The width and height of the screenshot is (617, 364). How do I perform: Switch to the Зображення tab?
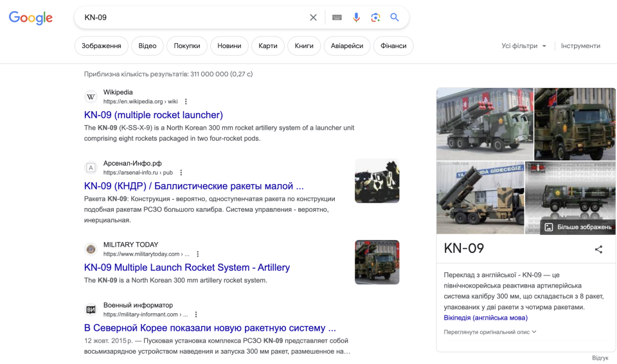point(102,46)
